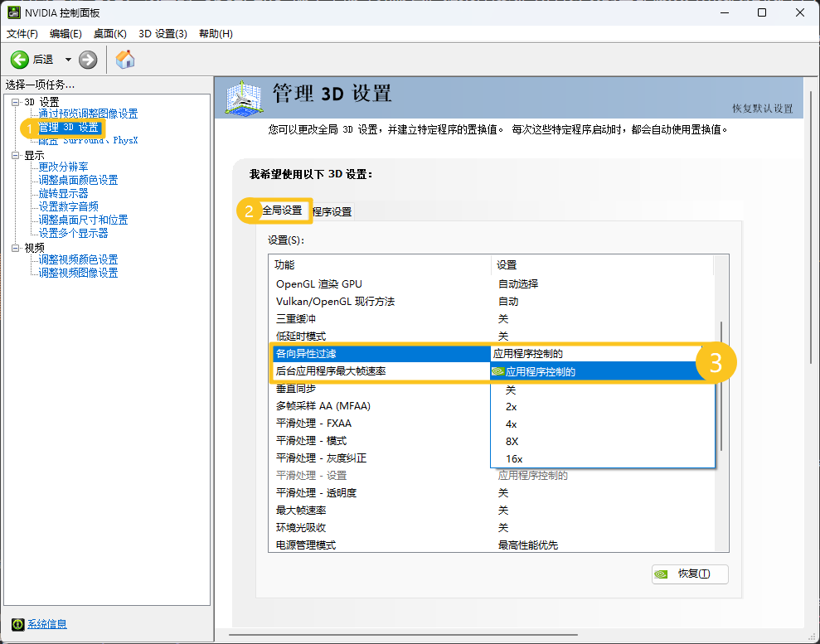This screenshot has width=820, height=644.
Task: Choose 关 in anisotropic dropdown list
Action: [x=601, y=390]
